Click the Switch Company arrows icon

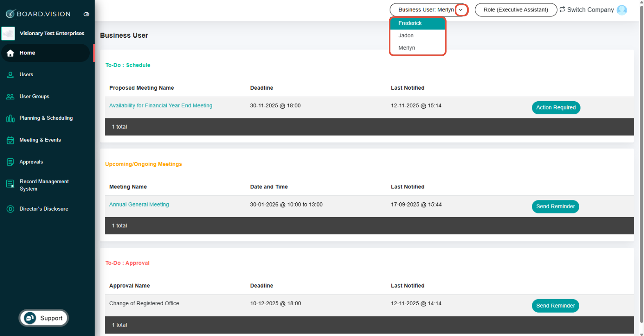pos(562,9)
